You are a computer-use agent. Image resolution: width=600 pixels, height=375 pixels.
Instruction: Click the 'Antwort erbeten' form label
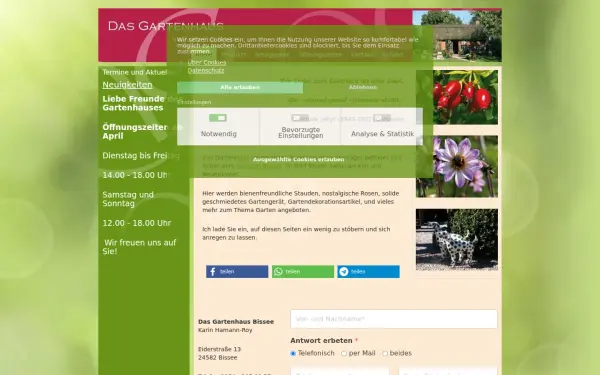(321, 341)
